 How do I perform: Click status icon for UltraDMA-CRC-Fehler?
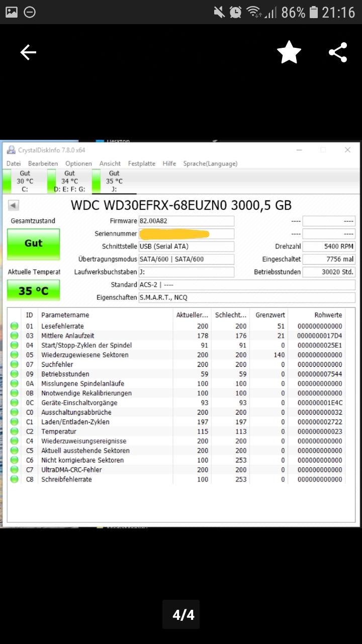click(x=15, y=469)
